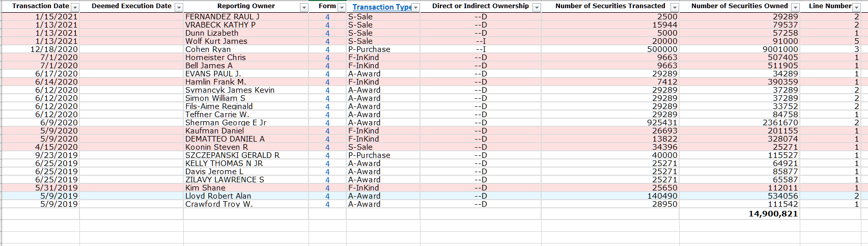Select cell SZCZEPANSKI GERALD R

246,155
